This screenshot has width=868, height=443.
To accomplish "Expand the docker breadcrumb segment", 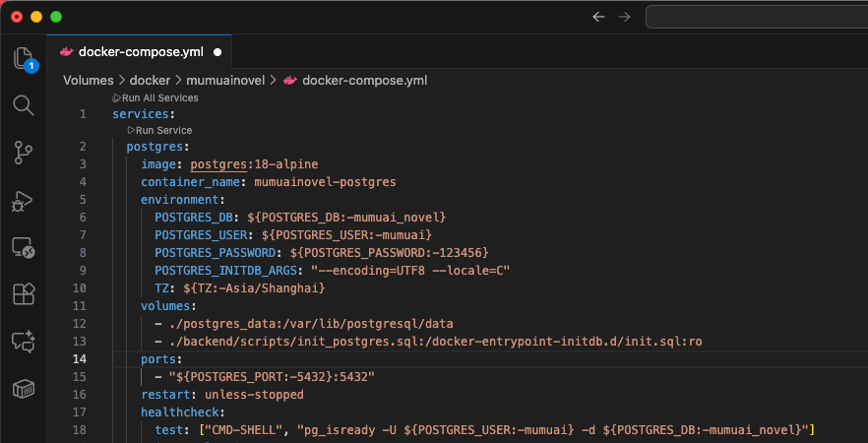I will (150, 81).
